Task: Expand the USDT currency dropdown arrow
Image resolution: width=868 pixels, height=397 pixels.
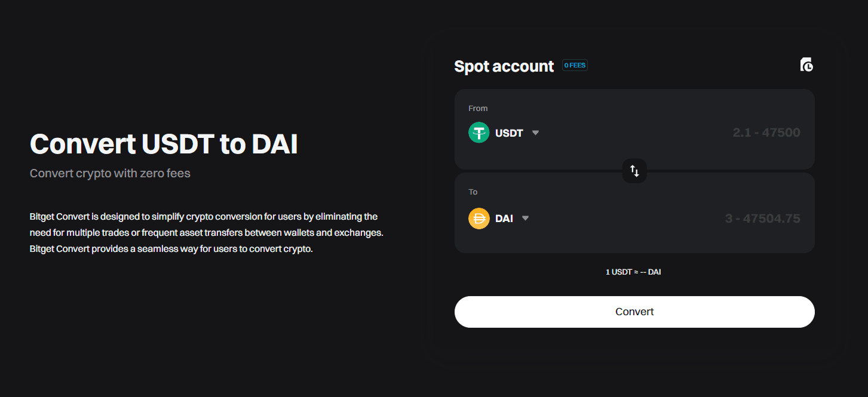Action: coord(535,133)
